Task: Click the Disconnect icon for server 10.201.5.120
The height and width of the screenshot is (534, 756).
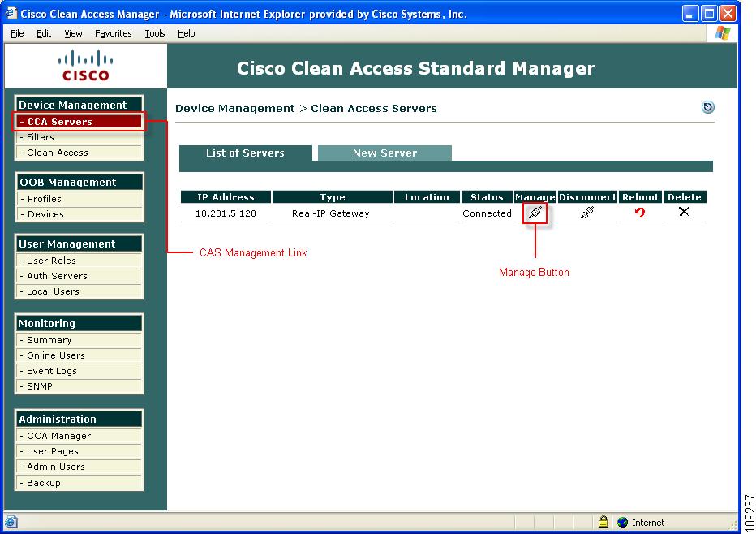Action: pos(586,213)
